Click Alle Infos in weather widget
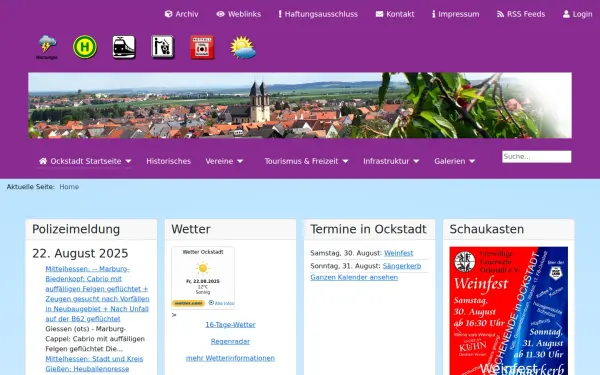 click(x=222, y=303)
